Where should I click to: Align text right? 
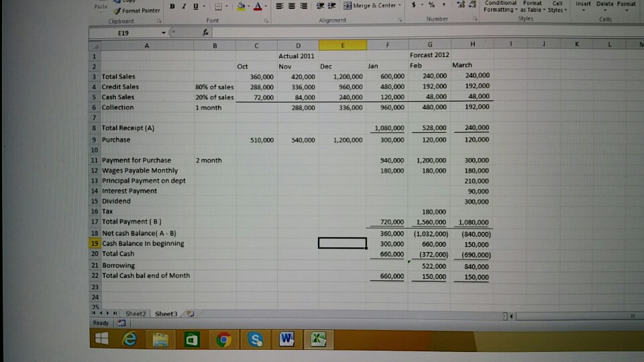click(303, 6)
